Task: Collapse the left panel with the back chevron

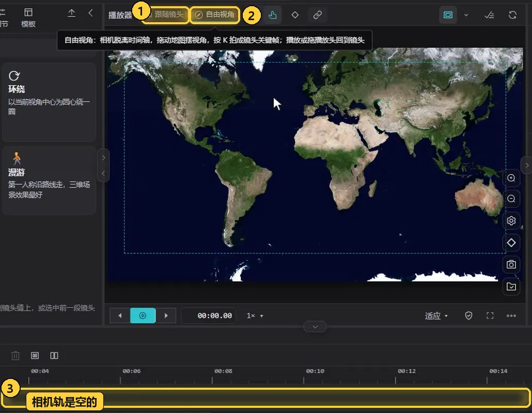Action: [x=90, y=13]
